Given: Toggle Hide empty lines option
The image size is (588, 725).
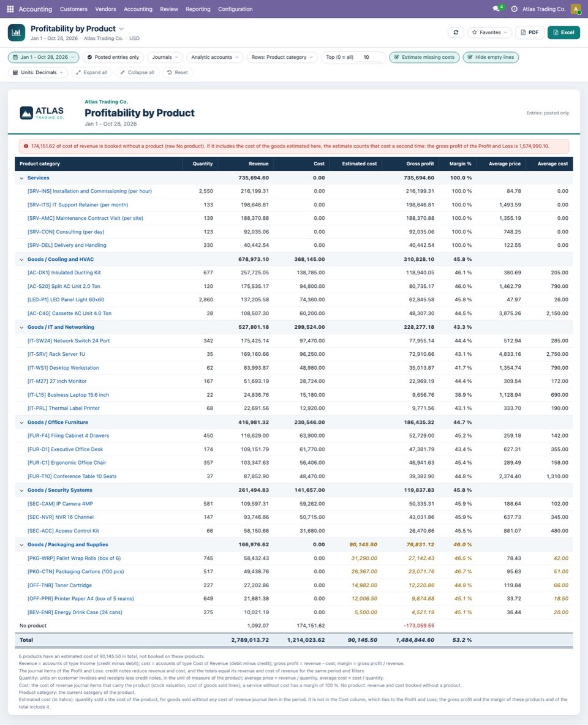Looking at the screenshot, I should 491,58.
